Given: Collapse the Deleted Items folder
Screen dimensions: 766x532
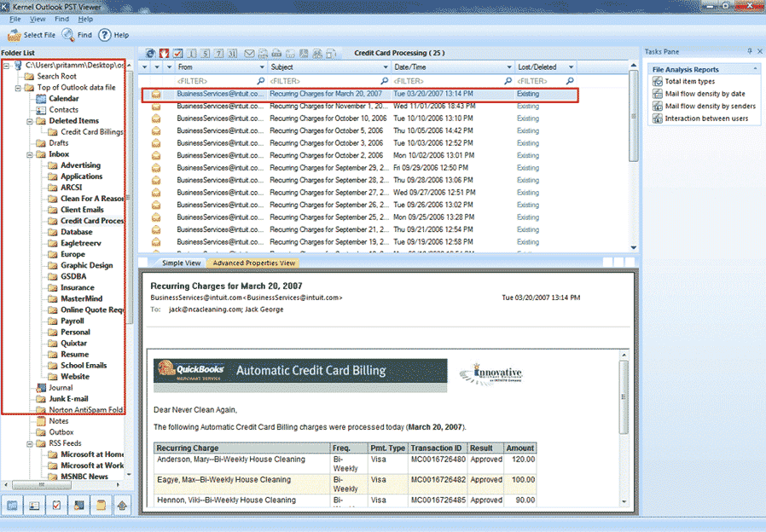Looking at the screenshot, I should (29, 121).
